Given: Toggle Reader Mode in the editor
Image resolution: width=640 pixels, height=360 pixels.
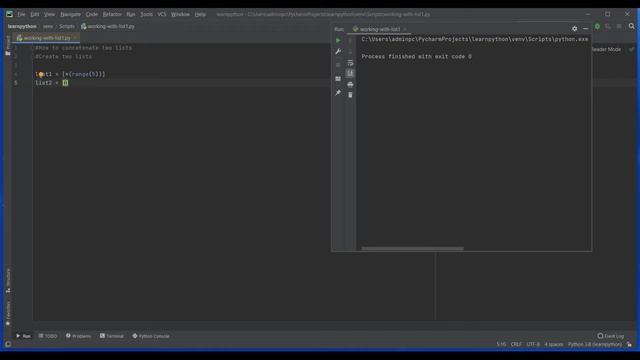Looking at the screenshot, I should [x=606, y=49].
